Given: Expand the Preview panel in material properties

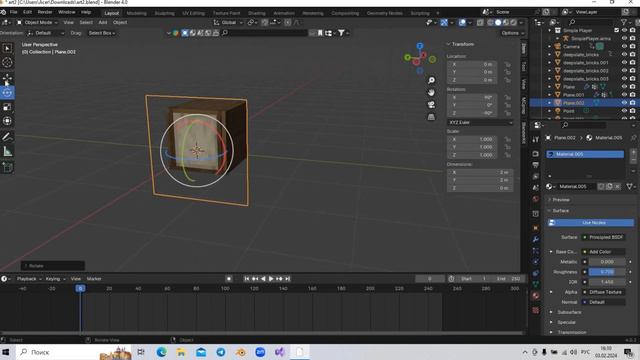Looking at the screenshot, I should point(560,200).
